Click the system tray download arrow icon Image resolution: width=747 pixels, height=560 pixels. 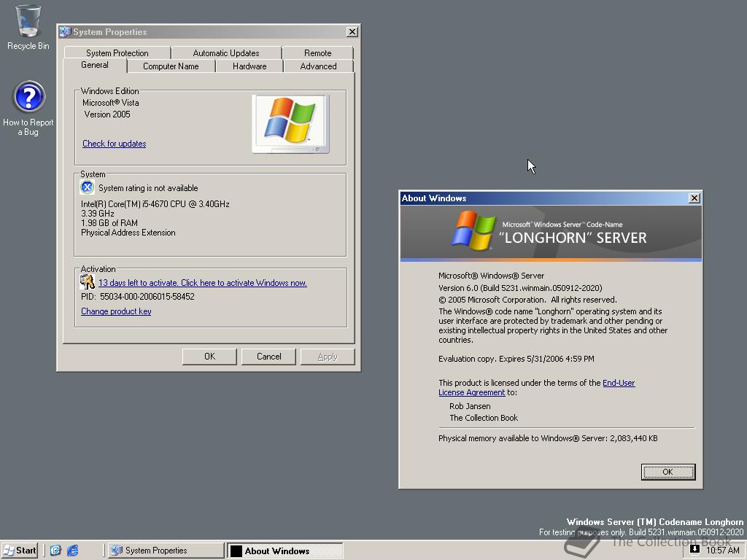pyautogui.click(x=694, y=550)
